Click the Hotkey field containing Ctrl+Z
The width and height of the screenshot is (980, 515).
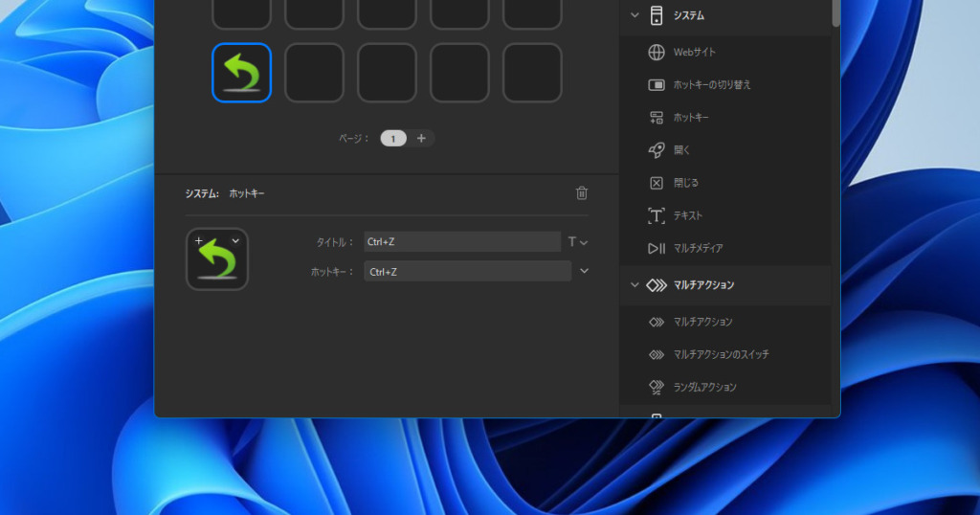point(467,271)
